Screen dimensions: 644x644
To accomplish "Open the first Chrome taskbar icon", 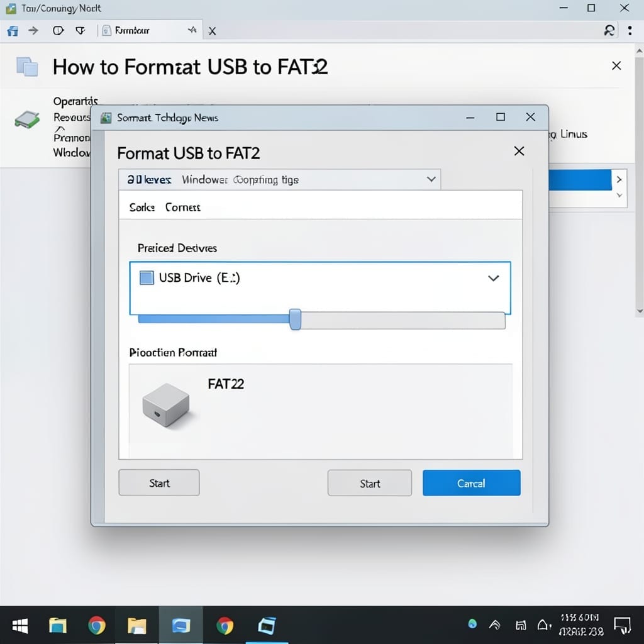I will coord(96,626).
